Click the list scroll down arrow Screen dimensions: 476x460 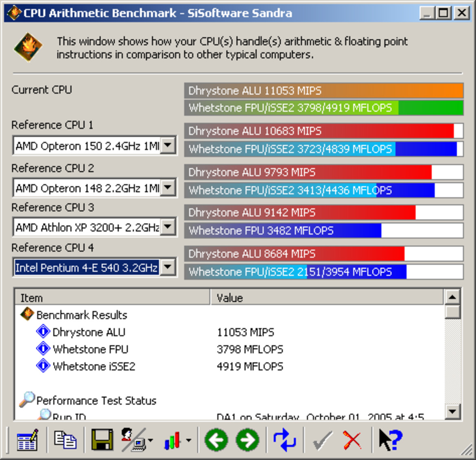452,412
